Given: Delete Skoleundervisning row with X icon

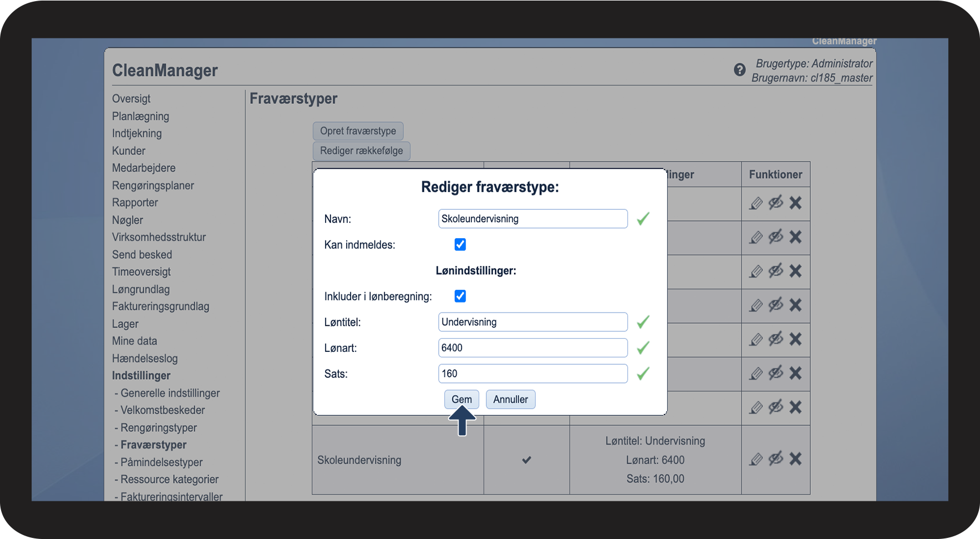Looking at the screenshot, I should coord(795,459).
